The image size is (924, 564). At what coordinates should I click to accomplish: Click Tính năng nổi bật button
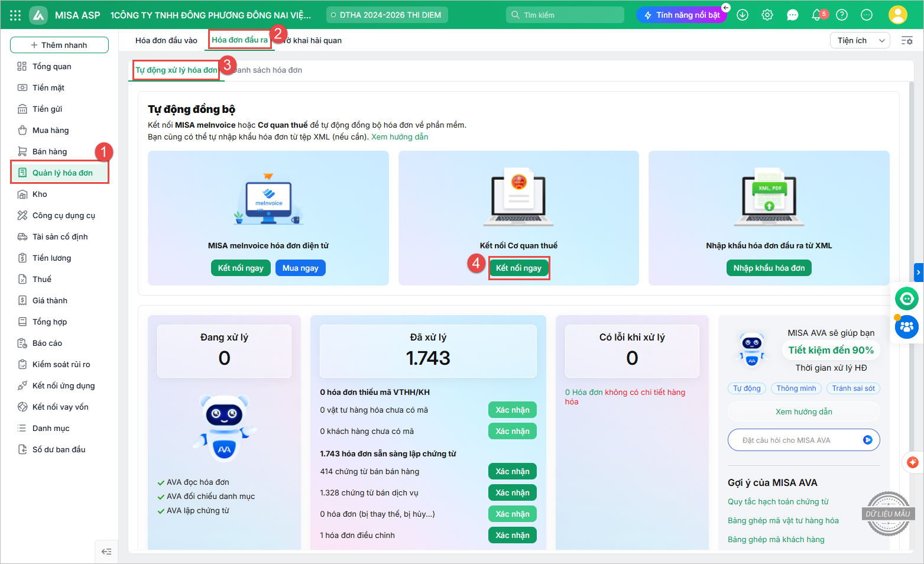pos(682,15)
